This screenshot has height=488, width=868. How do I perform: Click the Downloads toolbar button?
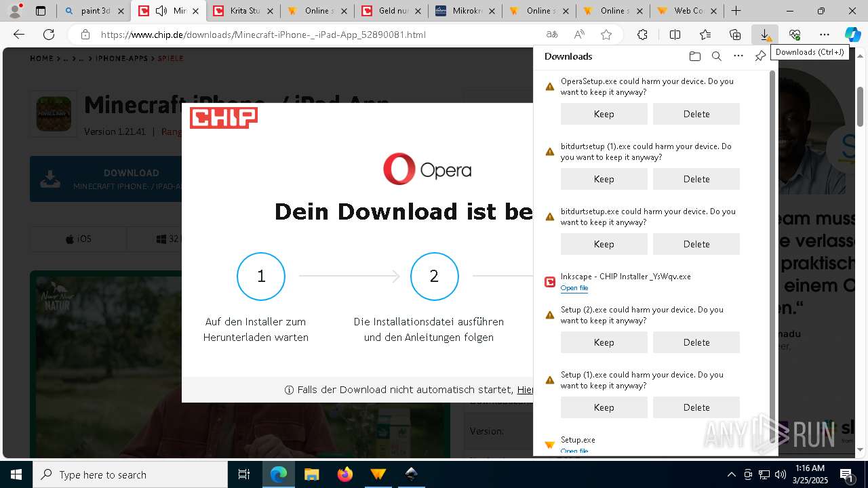764,35
